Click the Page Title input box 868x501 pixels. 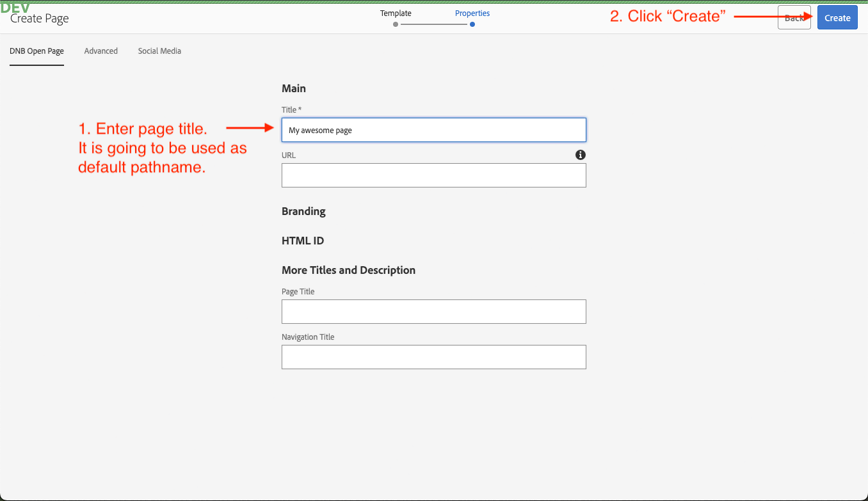point(433,312)
